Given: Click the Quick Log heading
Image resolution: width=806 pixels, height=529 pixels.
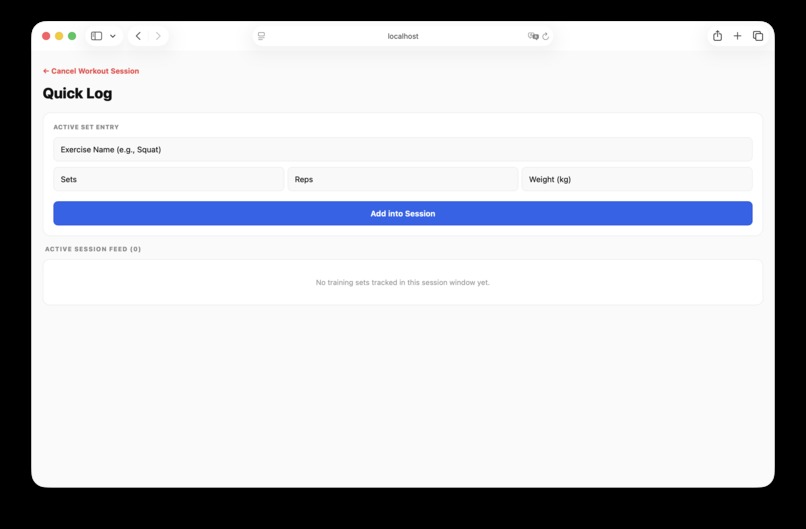Looking at the screenshot, I should (x=77, y=94).
